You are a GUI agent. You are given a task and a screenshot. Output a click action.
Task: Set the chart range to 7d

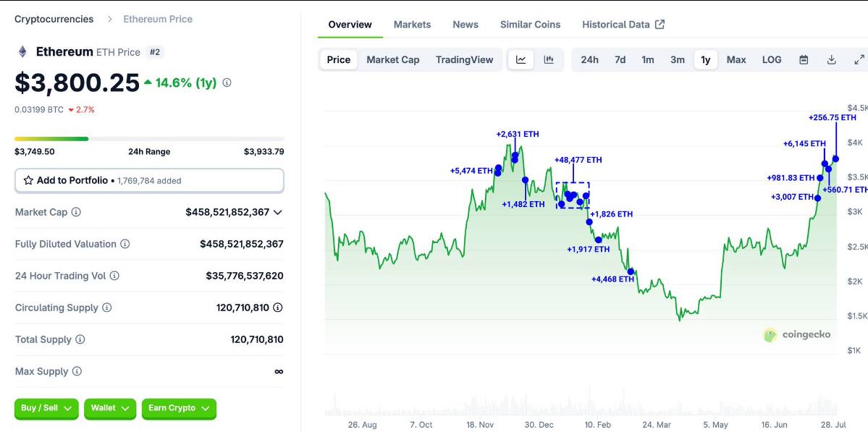[620, 60]
